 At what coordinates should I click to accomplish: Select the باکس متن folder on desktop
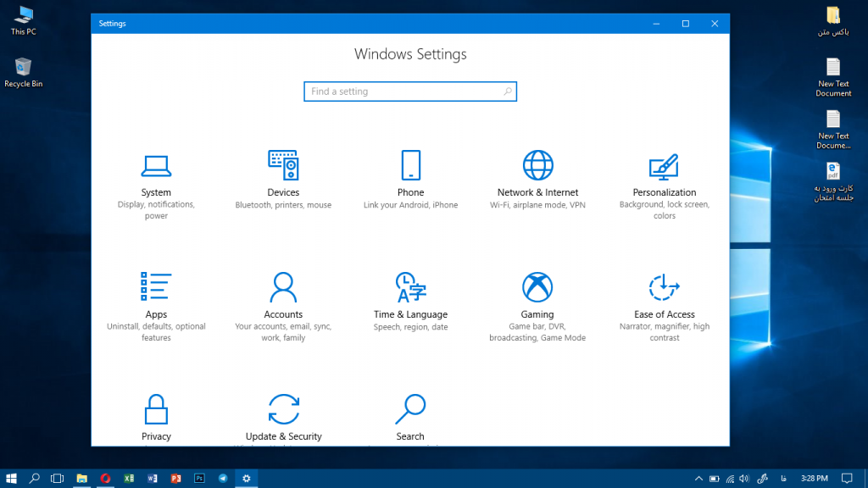point(833,21)
